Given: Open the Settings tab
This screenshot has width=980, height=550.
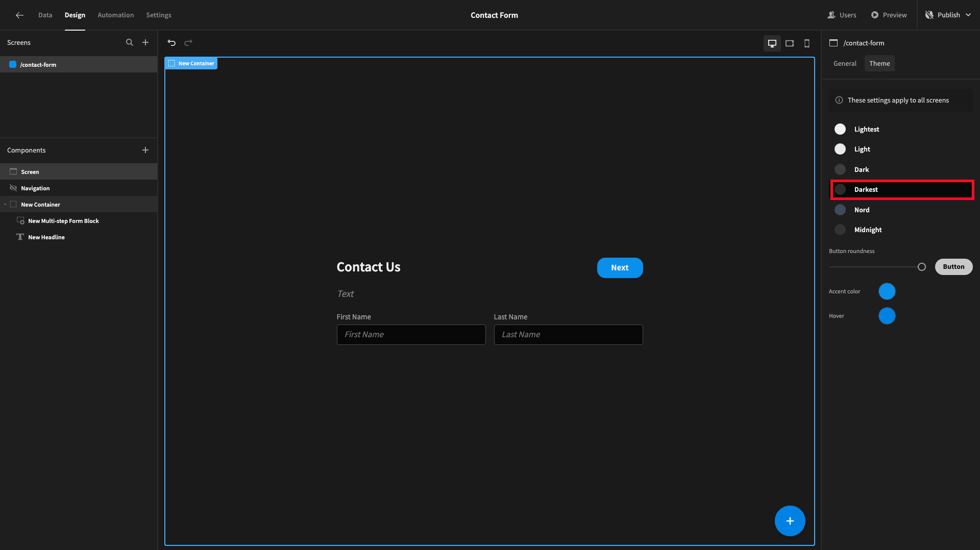Looking at the screenshot, I should click(159, 15).
